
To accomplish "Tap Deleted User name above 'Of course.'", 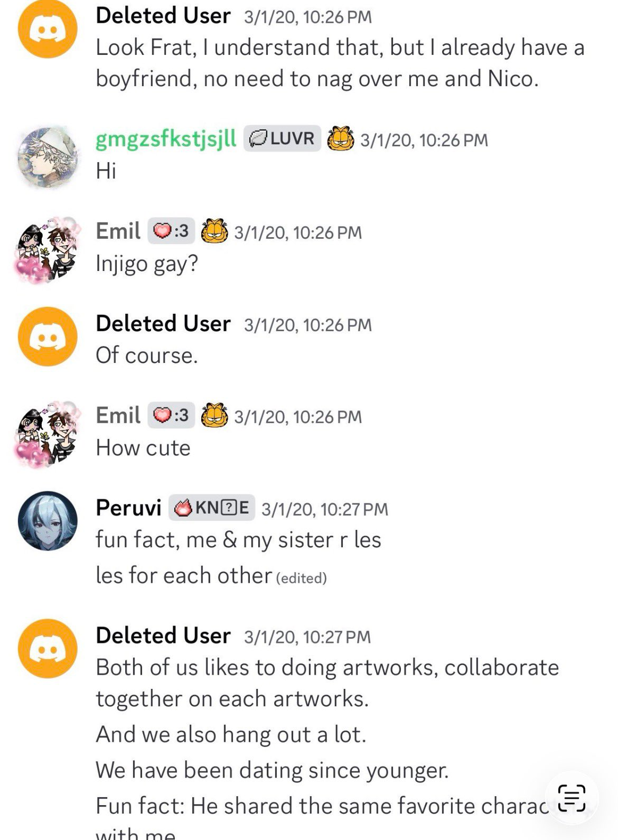I will [163, 323].
